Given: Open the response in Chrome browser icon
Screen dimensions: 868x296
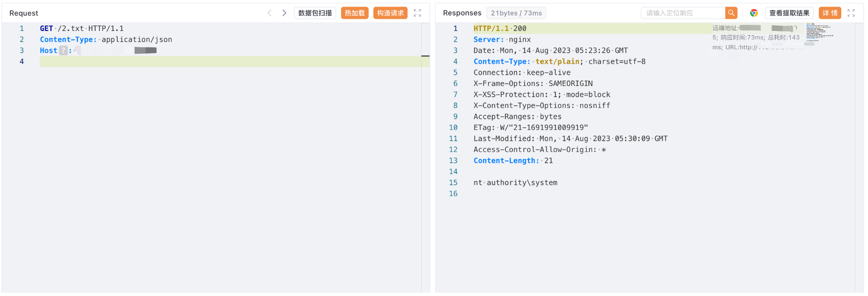Looking at the screenshot, I should (x=754, y=13).
